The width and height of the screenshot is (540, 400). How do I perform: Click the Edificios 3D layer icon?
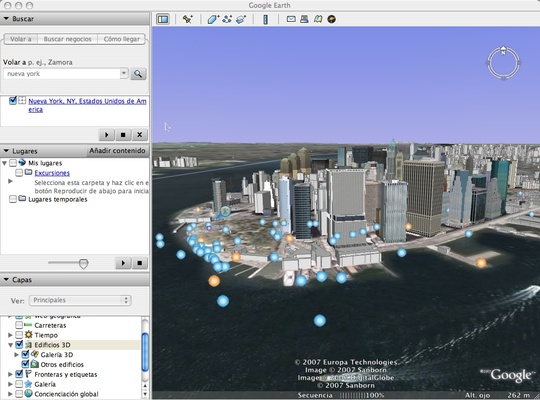(x=29, y=345)
